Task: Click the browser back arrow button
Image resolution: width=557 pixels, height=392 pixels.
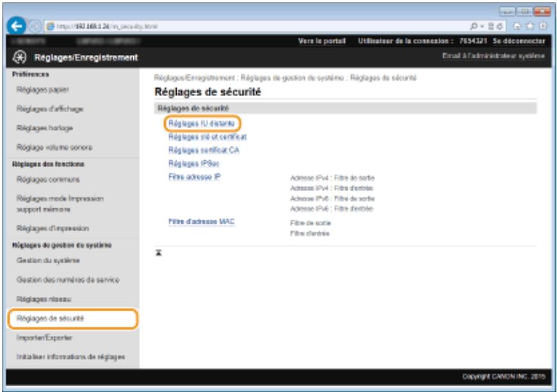Action: point(17,26)
